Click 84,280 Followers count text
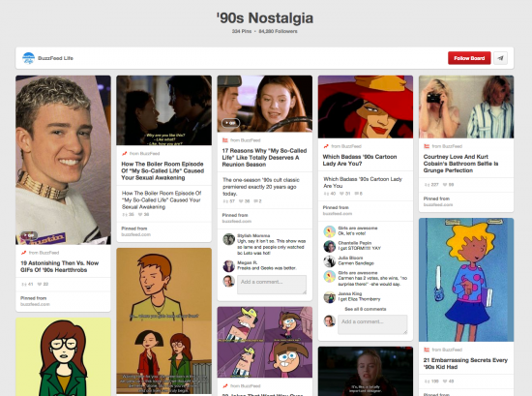532x396 pixels. tap(279, 31)
